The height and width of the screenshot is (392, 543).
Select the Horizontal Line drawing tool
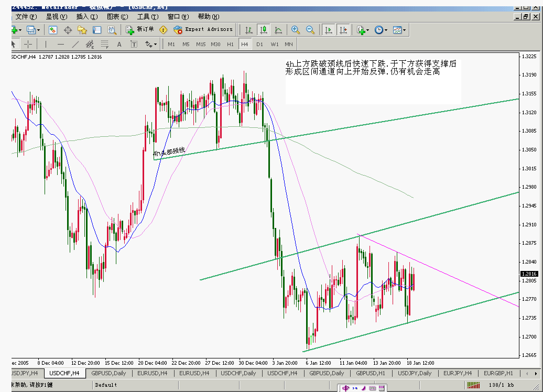[61, 45]
